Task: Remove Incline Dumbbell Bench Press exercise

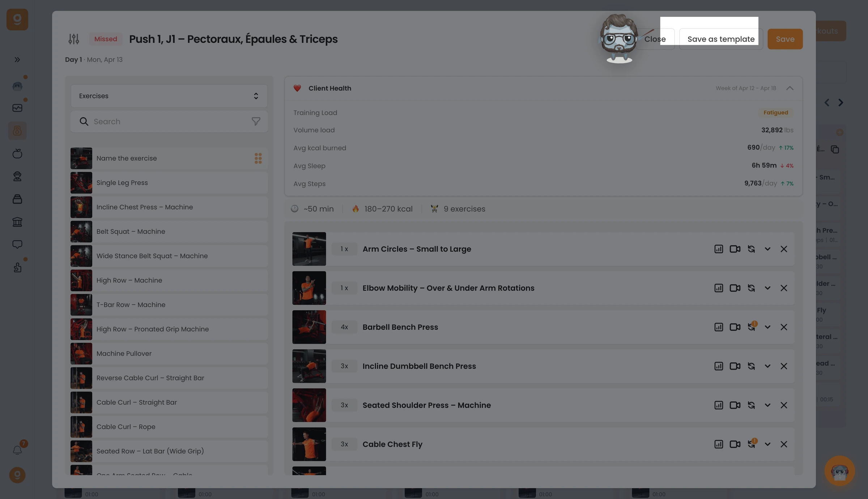Action: [x=784, y=366]
